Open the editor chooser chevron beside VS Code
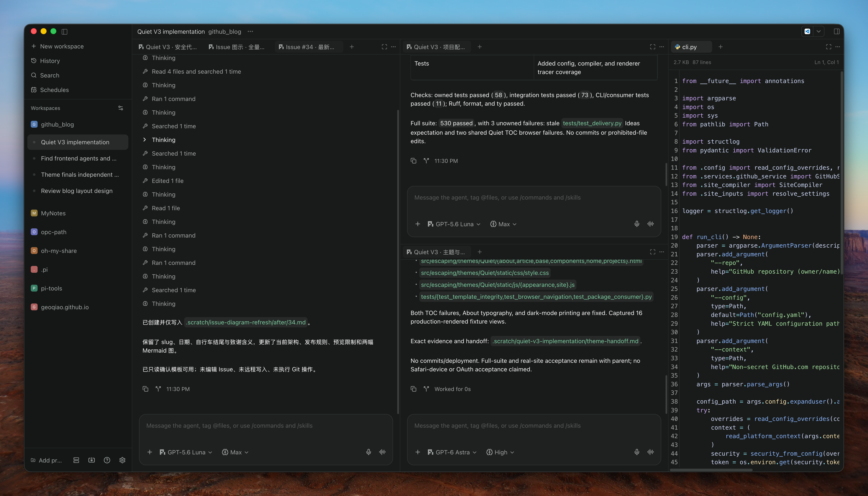 tap(819, 31)
